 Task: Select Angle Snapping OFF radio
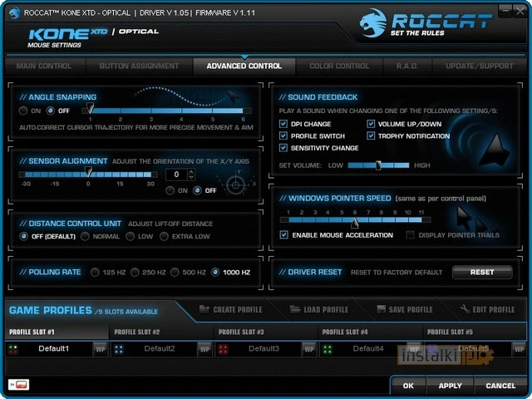point(50,111)
